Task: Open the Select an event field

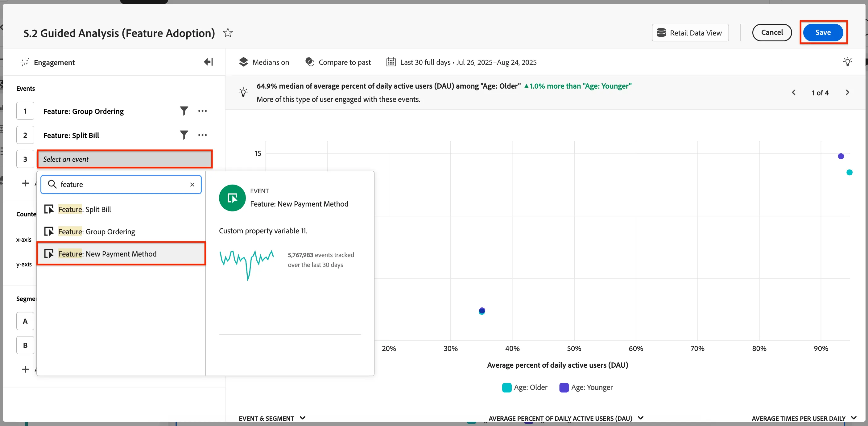Action: (x=125, y=159)
